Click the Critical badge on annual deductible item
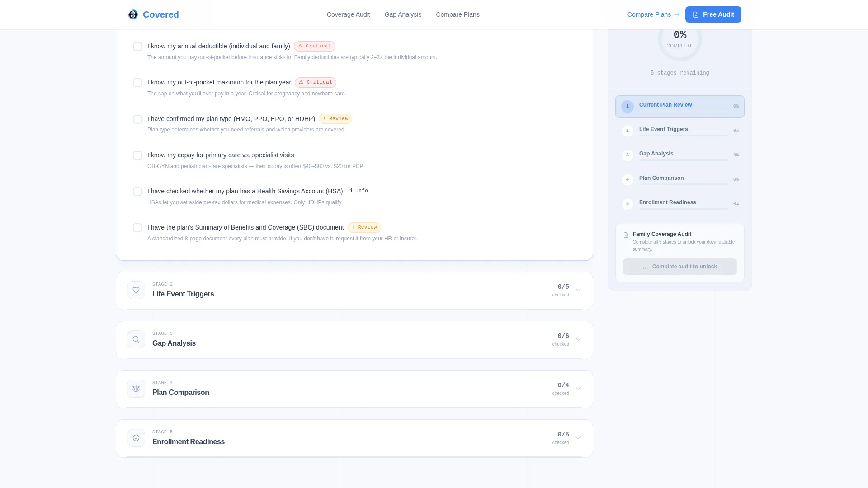The height and width of the screenshot is (488, 868). point(315,46)
